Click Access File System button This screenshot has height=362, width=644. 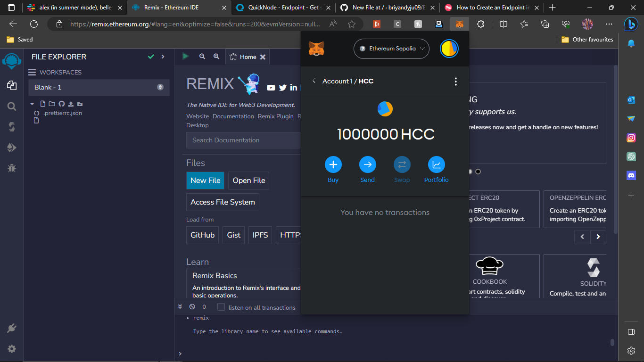(x=223, y=202)
